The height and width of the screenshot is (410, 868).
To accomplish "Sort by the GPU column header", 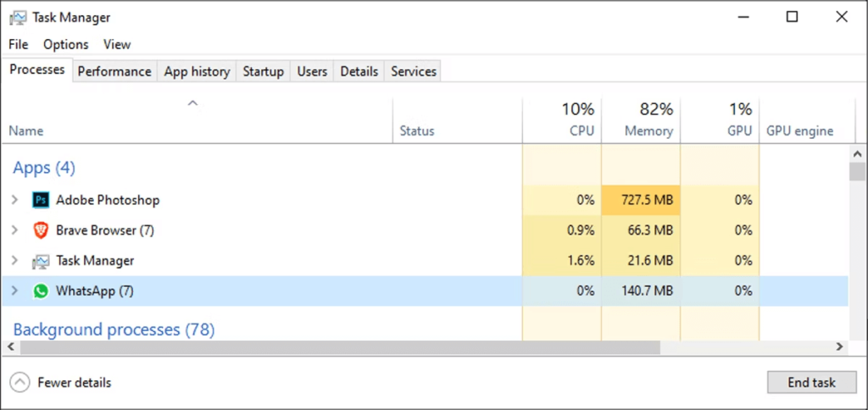I will point(720,121).
